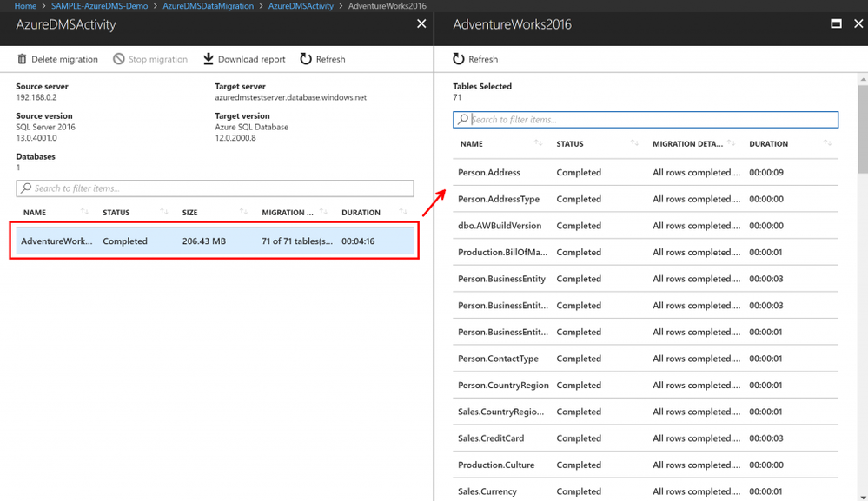Sort databases by STATUS arrows
Image resolution: width=868 pixels, height=501 pixels.
pyautogui.click(x=164, y=212)
